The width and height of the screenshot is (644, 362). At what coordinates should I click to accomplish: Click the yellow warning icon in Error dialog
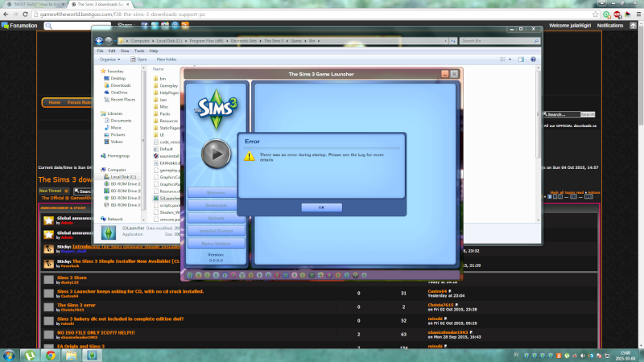[250, 156]
